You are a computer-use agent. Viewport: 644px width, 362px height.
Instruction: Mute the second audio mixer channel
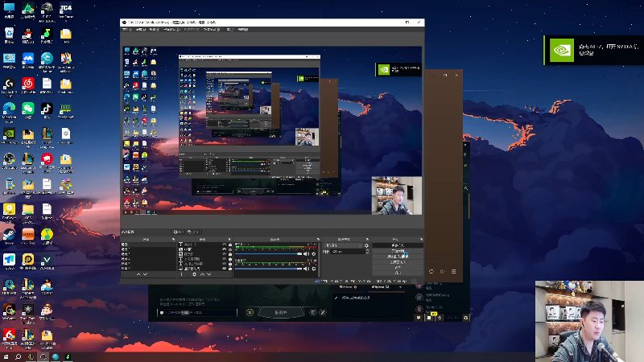306,269
